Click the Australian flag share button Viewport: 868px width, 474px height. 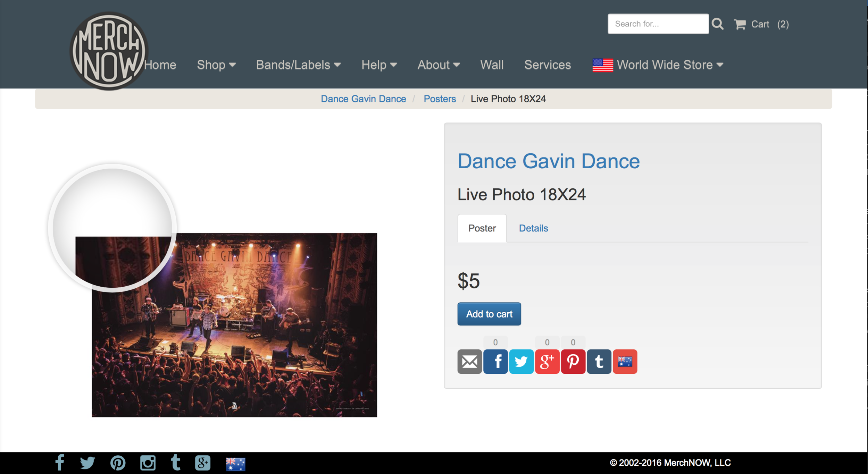pyautogui.click(x=625, y=362)
